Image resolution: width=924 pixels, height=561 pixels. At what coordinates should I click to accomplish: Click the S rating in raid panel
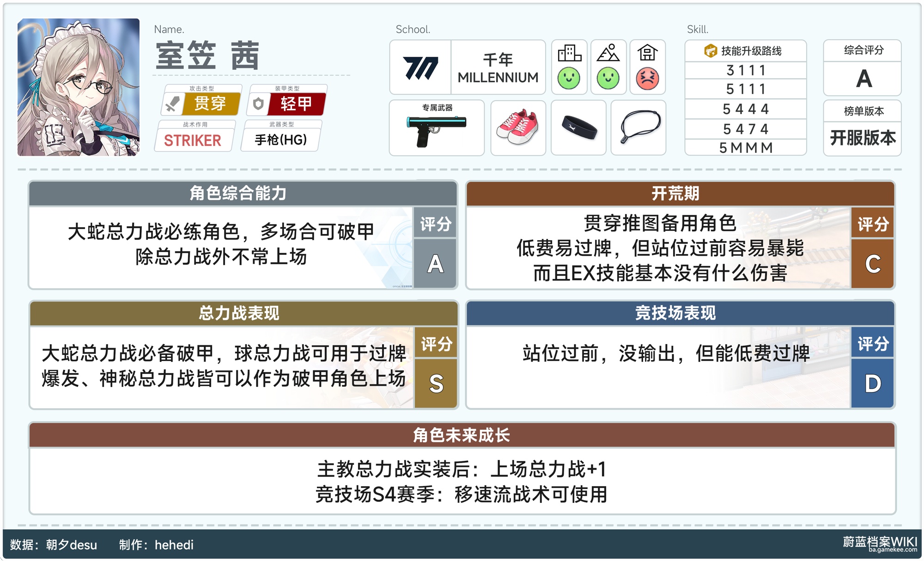[x=436, y=383]
